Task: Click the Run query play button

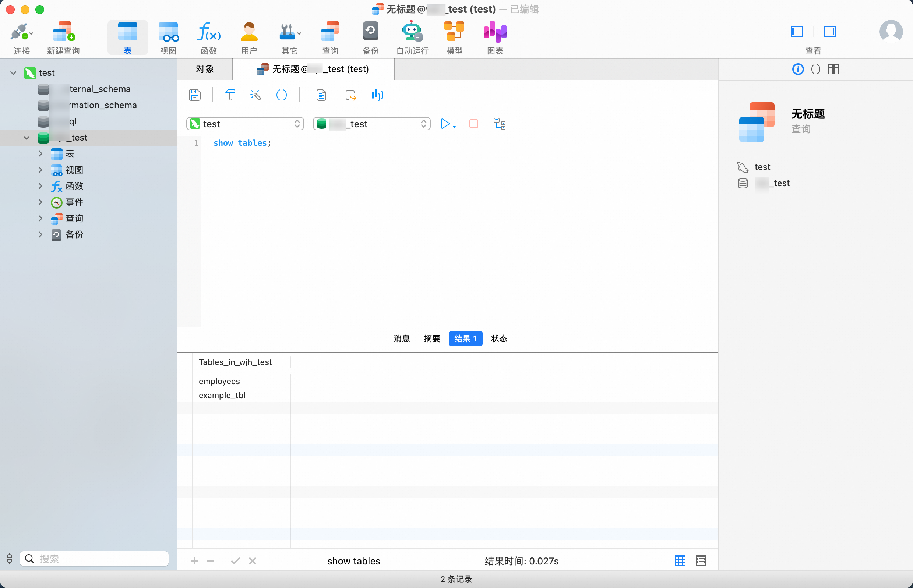Action: point(445,124)
